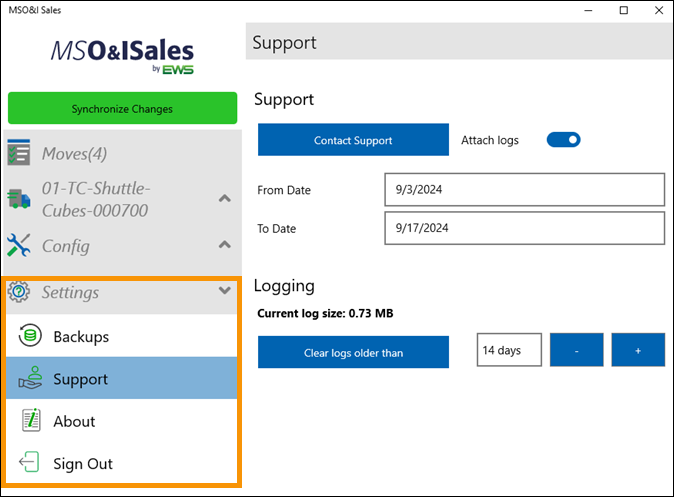Decrease log retention days with minus
674x497 pixels.
576,350
